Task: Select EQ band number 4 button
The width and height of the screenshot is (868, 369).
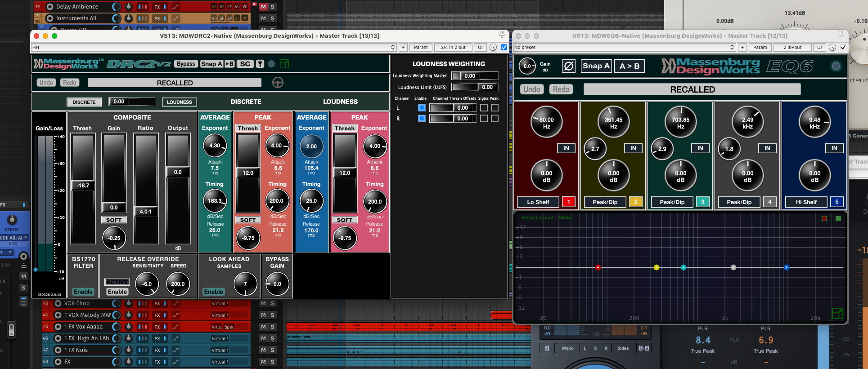Action: tap(770, 202)
